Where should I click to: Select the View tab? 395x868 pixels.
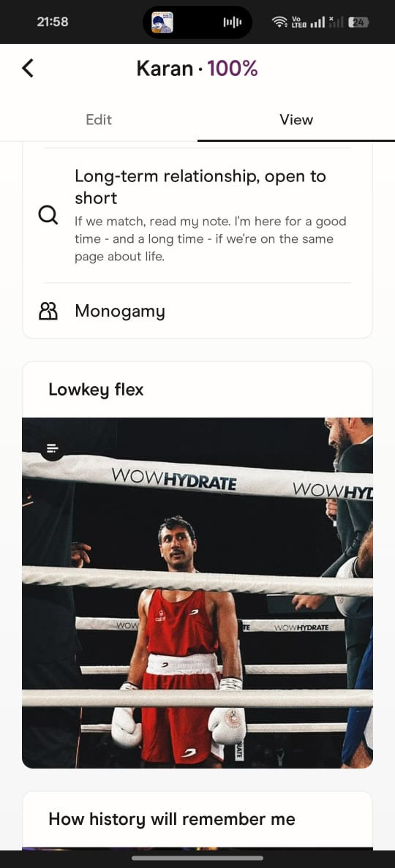point(296,120)
